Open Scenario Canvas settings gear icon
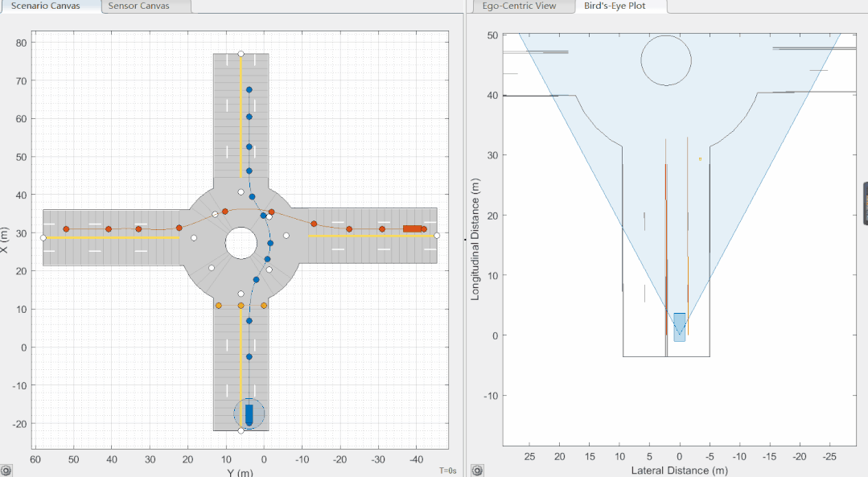This screenshot has width=868, height=477. [6, 471]
